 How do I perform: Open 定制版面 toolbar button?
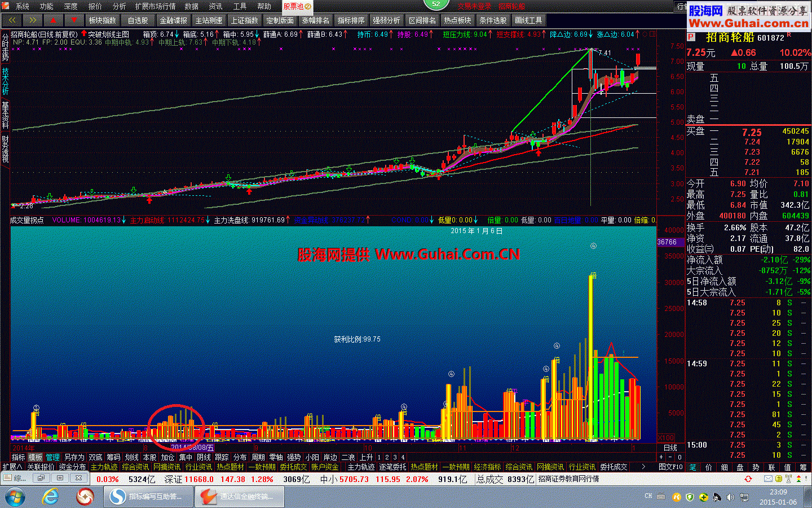coord(280,20)
